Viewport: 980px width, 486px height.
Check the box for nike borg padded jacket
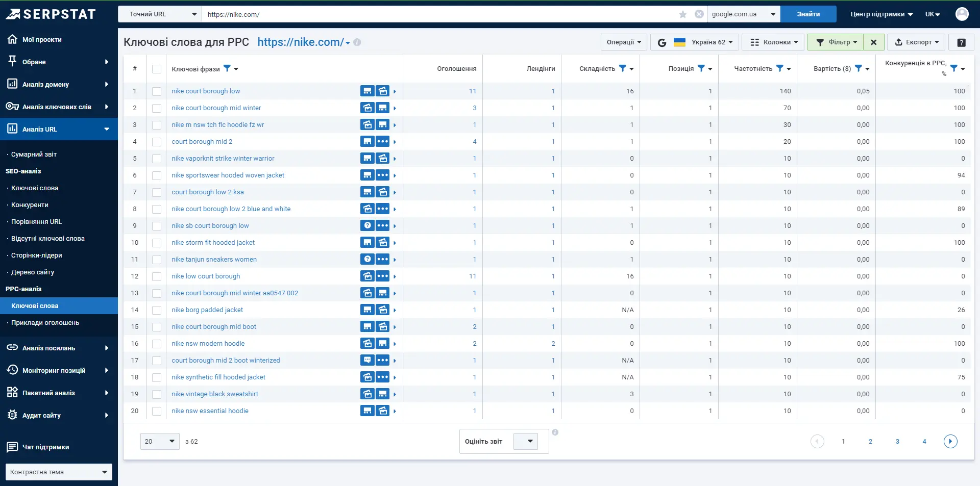pos(157,310)
